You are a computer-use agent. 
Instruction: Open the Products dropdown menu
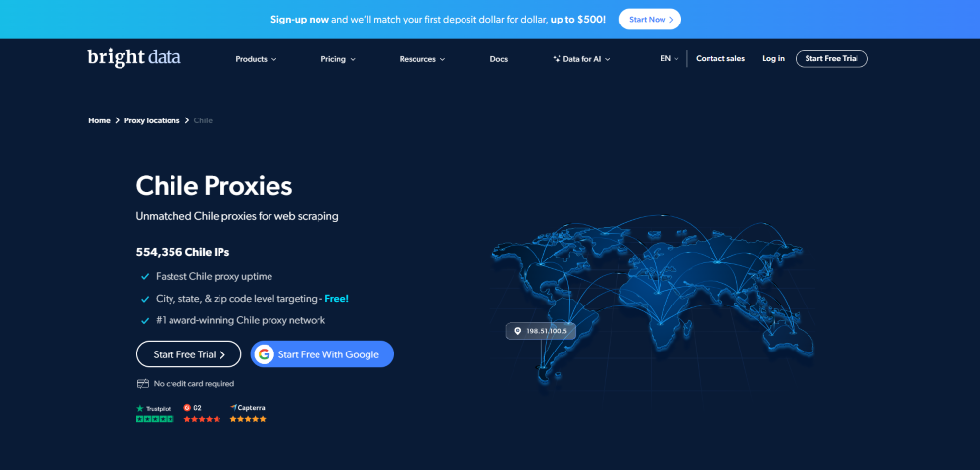coord(256,59)
